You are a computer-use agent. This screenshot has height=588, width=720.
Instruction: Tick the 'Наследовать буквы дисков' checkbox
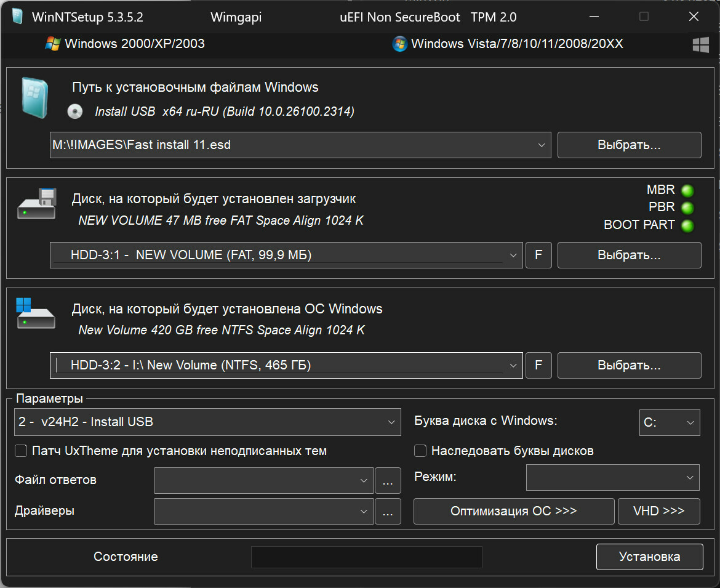click(x=420, y=451)
